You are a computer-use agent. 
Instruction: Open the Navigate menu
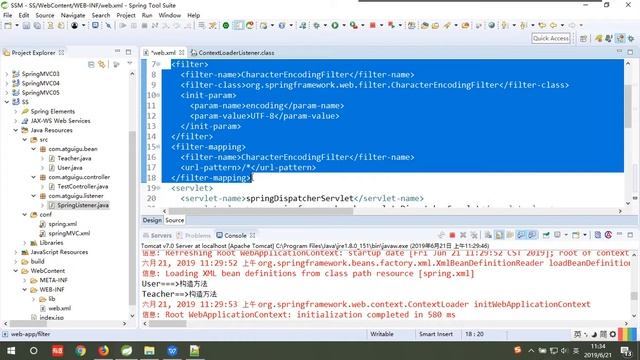(73, 15)
